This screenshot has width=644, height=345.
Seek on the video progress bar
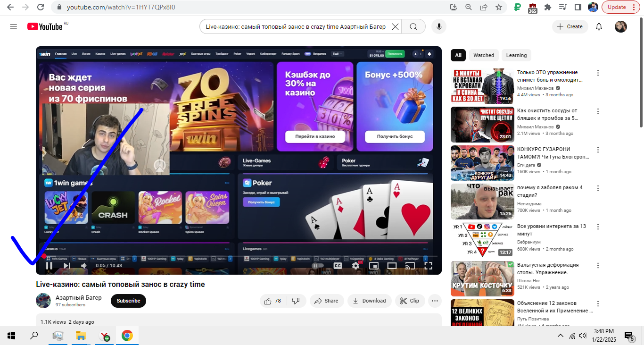pos(239,256)
